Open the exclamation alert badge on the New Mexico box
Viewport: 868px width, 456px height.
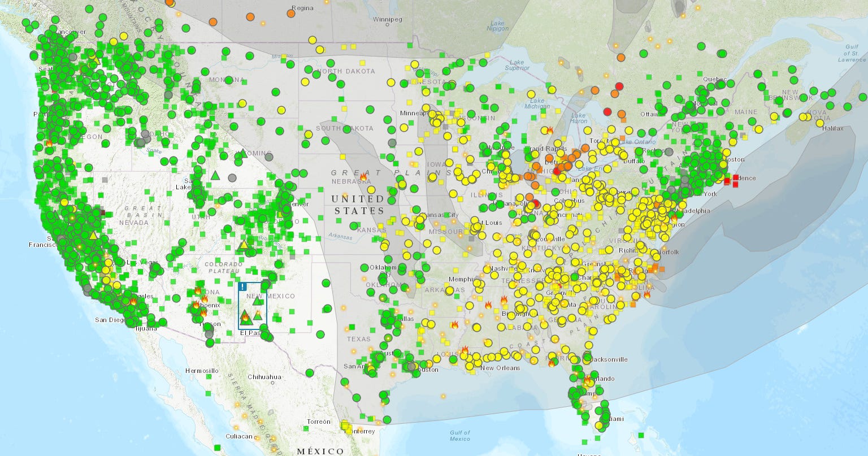coord(242,287)
